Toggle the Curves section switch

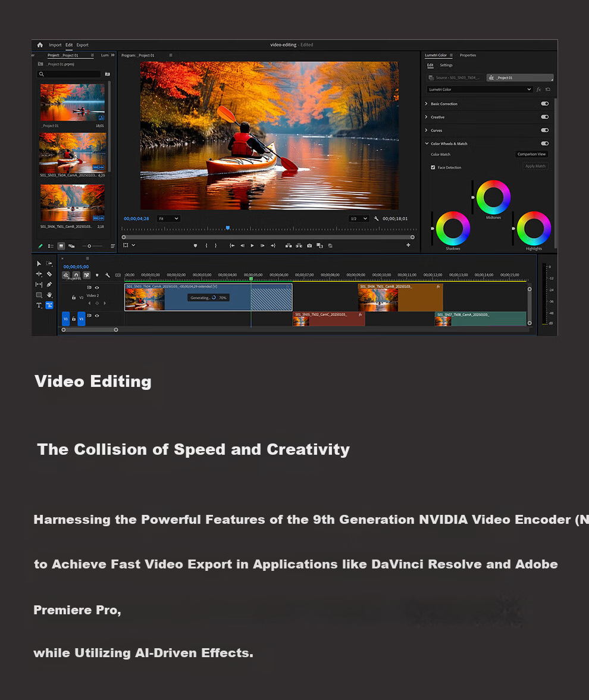coord(545,130)
